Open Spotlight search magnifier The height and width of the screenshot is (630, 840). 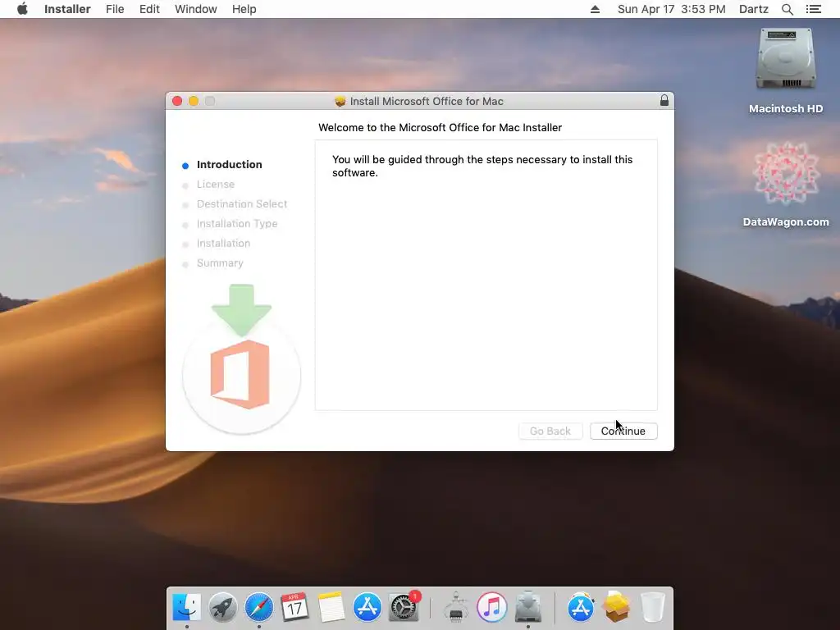787,9
